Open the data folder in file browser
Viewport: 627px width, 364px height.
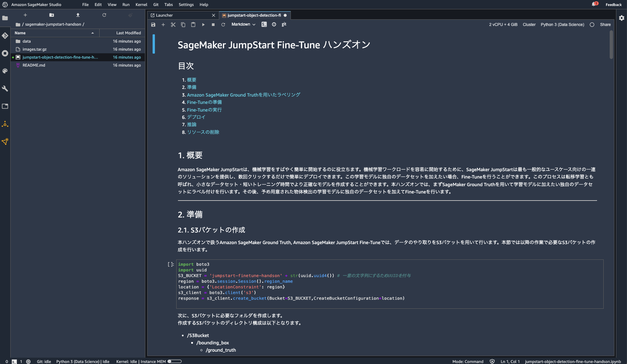point(78,41)
